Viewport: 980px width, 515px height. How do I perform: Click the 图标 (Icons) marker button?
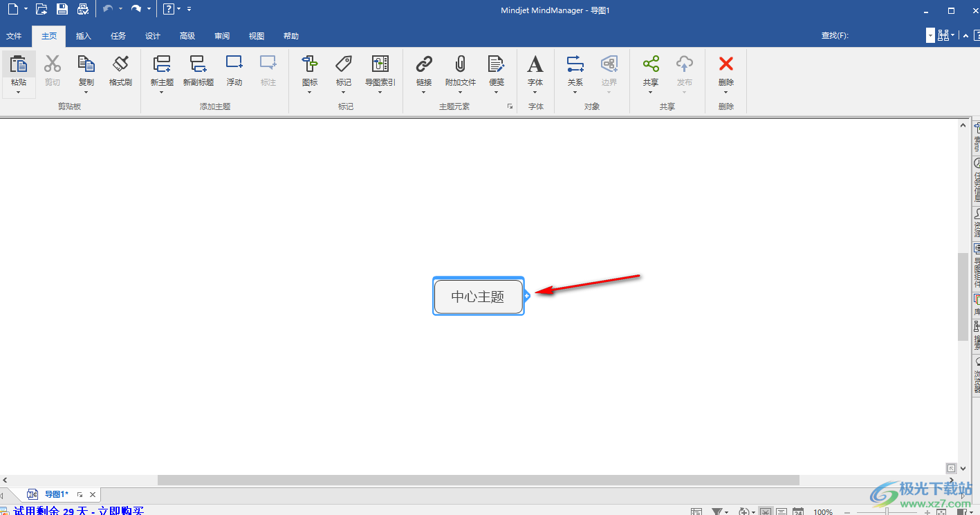point(310,64)
